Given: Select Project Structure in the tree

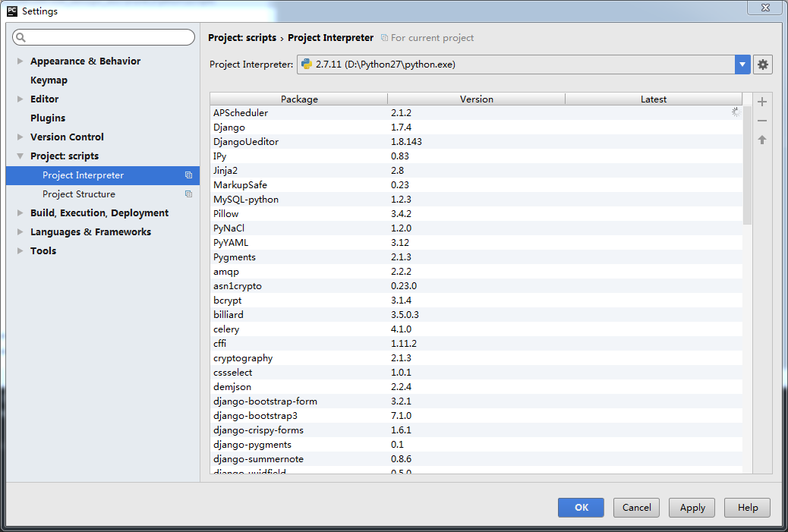Looking at the screenshot, I should click(x=102, y=194).
